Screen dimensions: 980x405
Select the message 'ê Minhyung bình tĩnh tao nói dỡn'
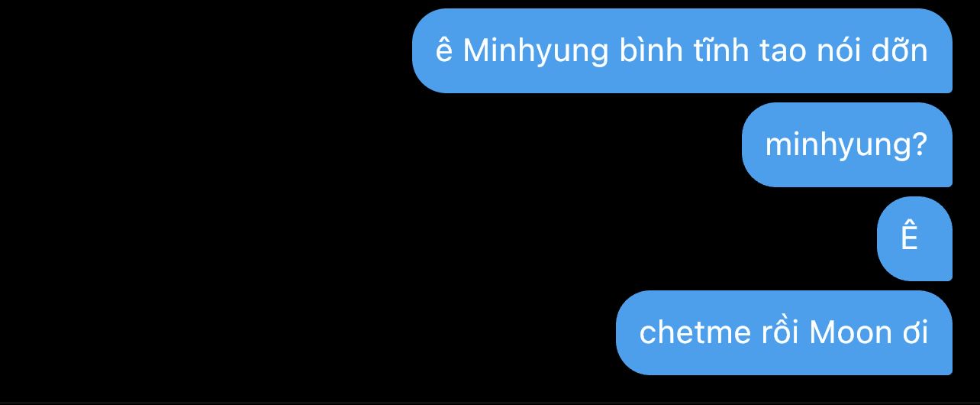[x=682, y=51]
